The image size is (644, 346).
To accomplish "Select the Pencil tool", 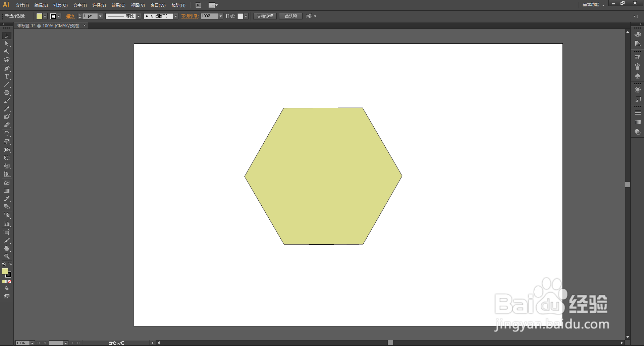I will coord(7,109).
